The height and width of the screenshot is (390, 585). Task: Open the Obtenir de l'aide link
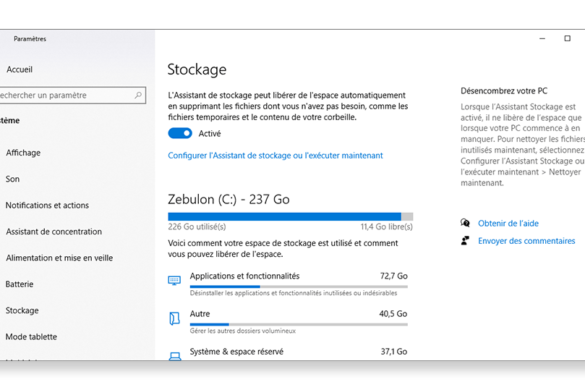tap(508, 223)
